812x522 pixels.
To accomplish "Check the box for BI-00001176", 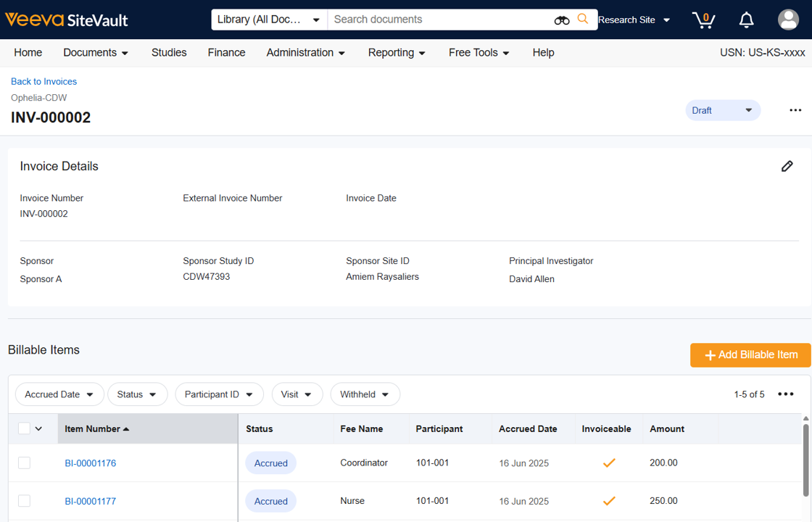I will (24, 463).
